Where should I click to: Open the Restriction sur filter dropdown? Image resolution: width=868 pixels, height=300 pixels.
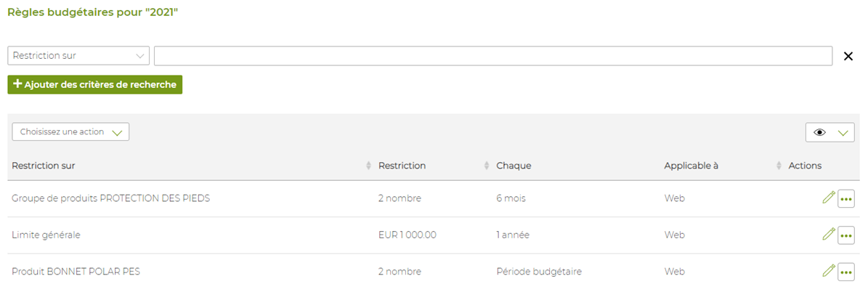click(78, 56)
